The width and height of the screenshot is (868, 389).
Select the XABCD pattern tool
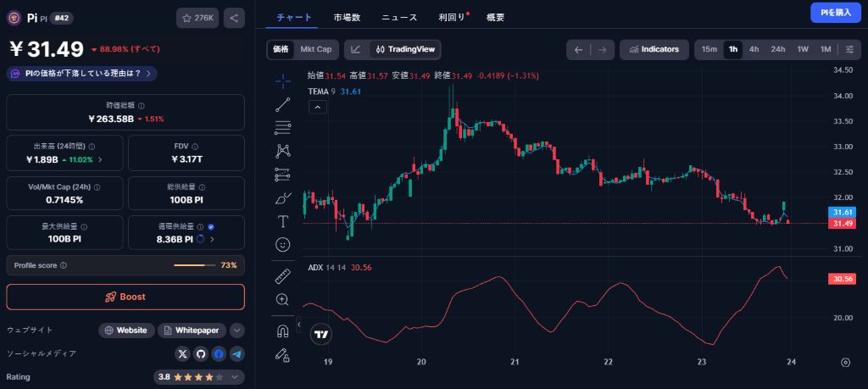point(283,151)
